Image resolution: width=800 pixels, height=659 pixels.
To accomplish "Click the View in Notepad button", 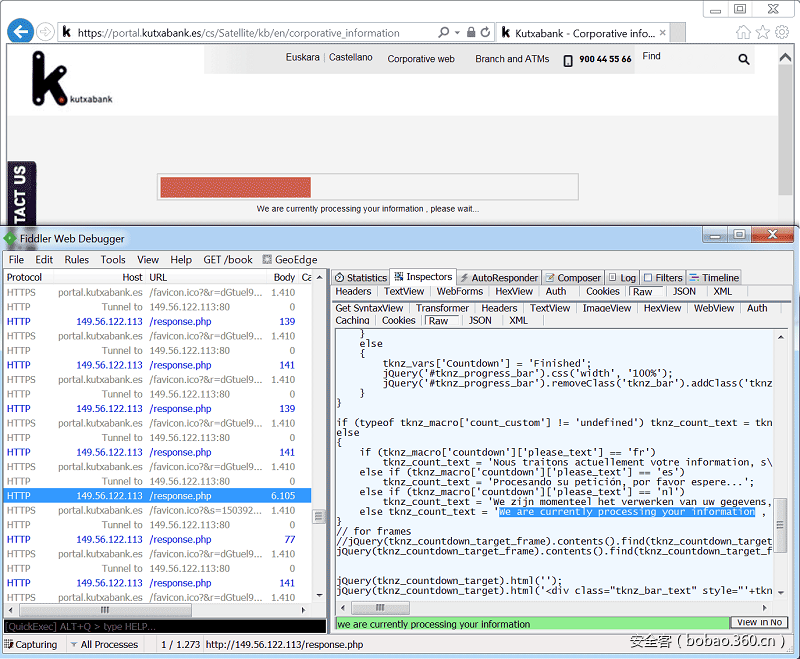I will coord(760,623).
